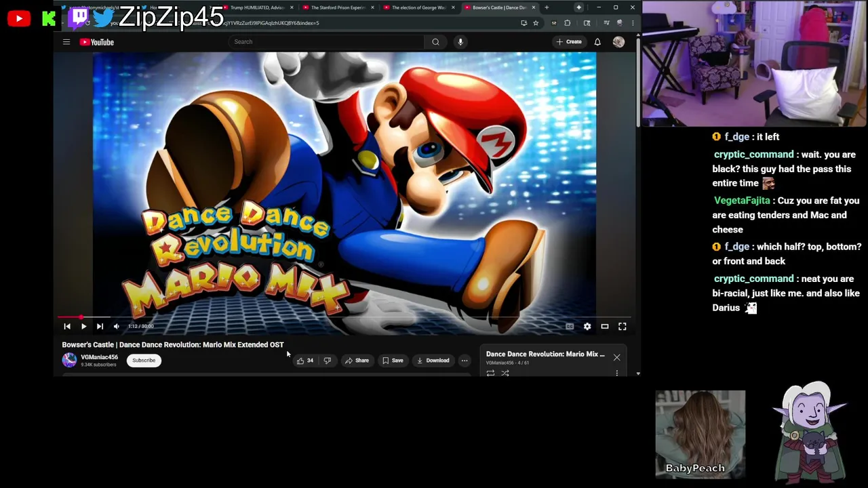Skip to the previous playlist video
868x488 pixels.
click(67, 327)
